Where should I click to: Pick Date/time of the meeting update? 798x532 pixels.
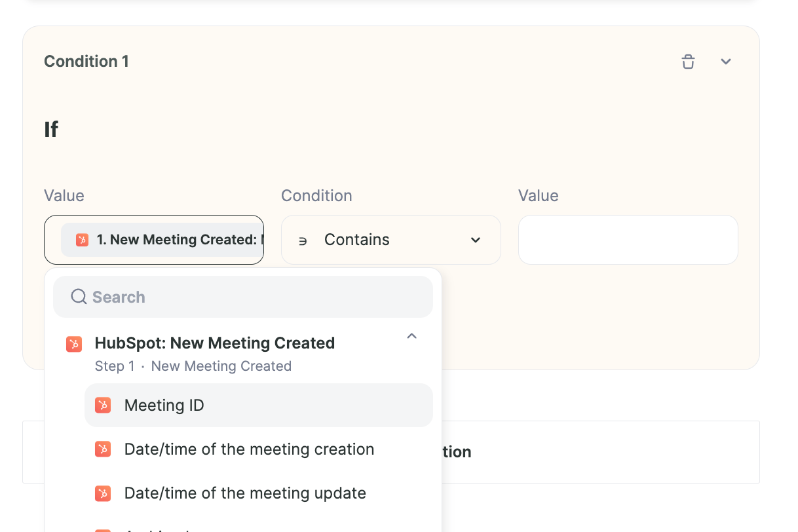coord(259,493)
